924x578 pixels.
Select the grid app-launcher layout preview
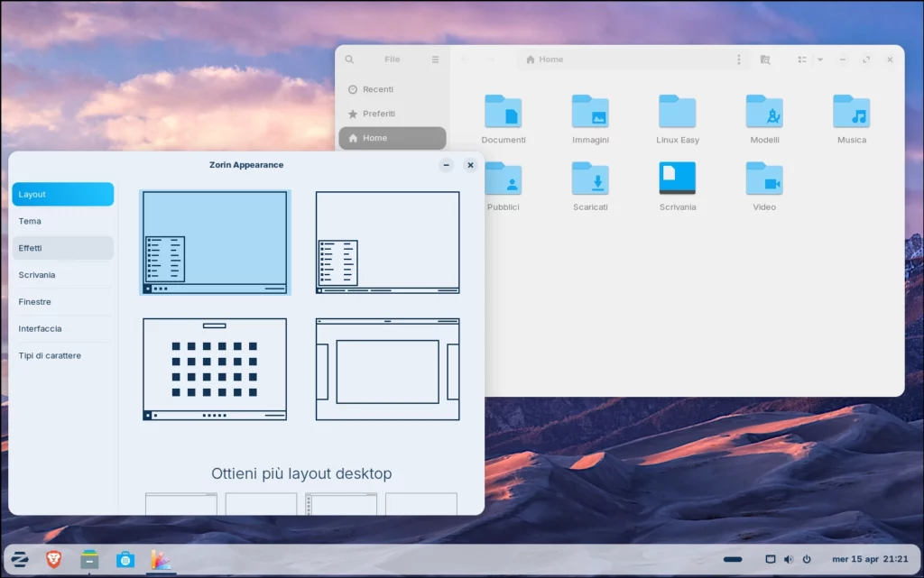(214, 368)
